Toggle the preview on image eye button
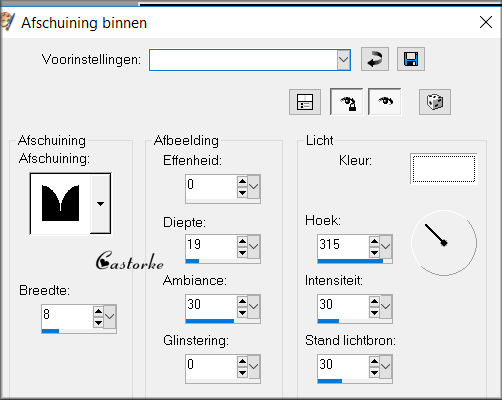The image size is (502, 400). pos(385,102)
